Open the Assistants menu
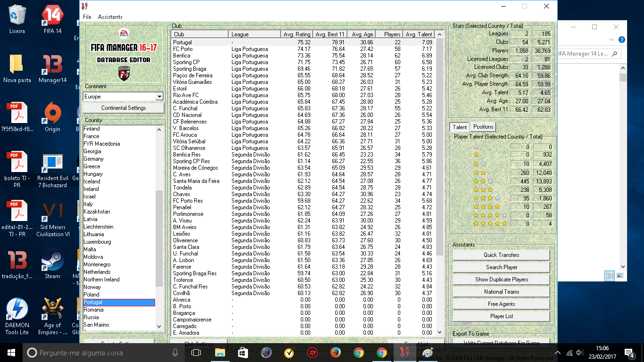This screenshot has height=362, width=644. 110,17
